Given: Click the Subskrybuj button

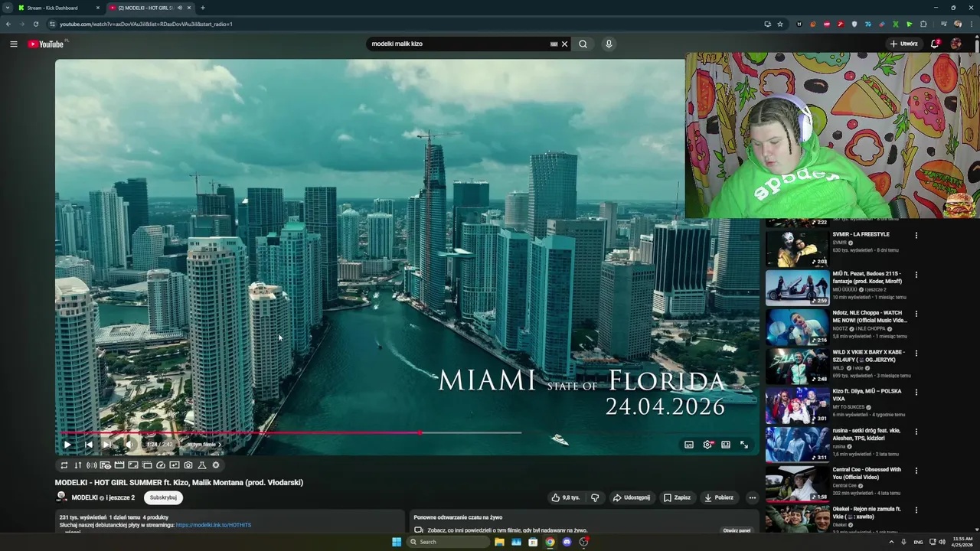Looking at the screenshot, I should coord(163,497).
